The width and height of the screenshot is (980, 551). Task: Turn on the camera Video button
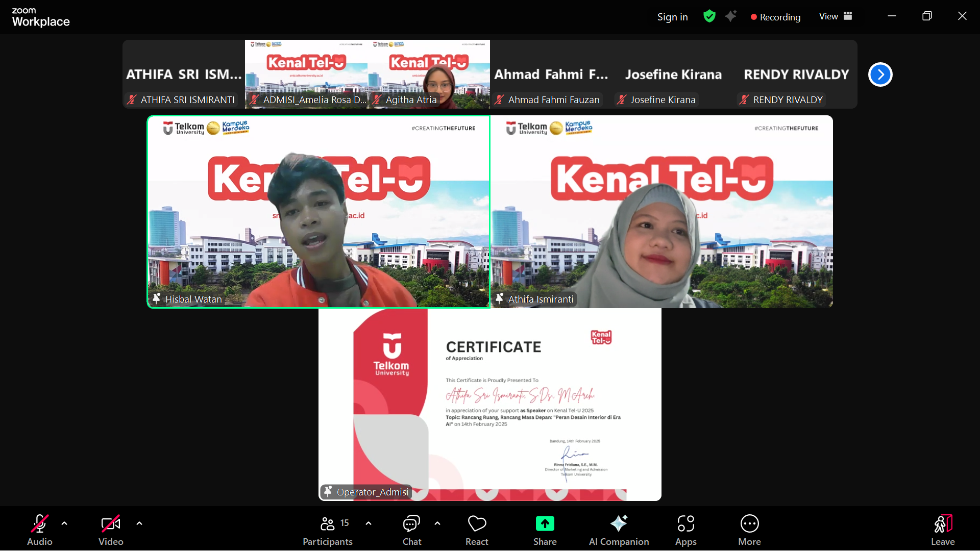111,524
